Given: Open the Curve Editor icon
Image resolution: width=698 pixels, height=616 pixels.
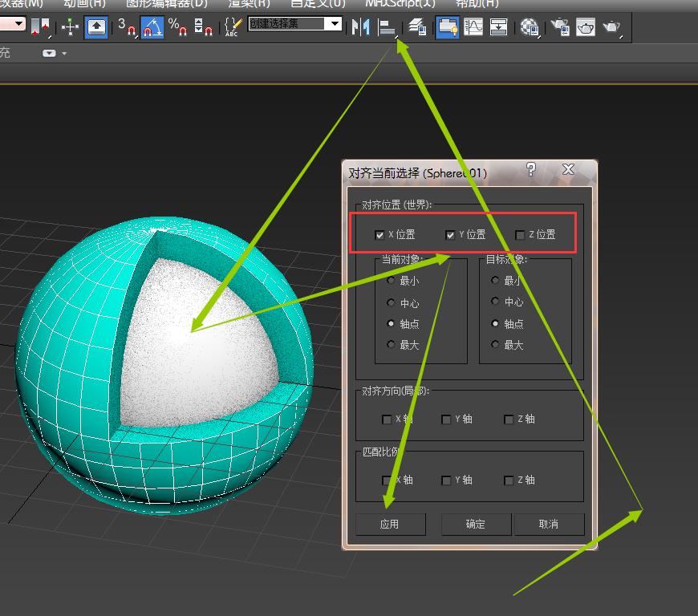Looking at the screenshot, I should [x=473, y=27].
